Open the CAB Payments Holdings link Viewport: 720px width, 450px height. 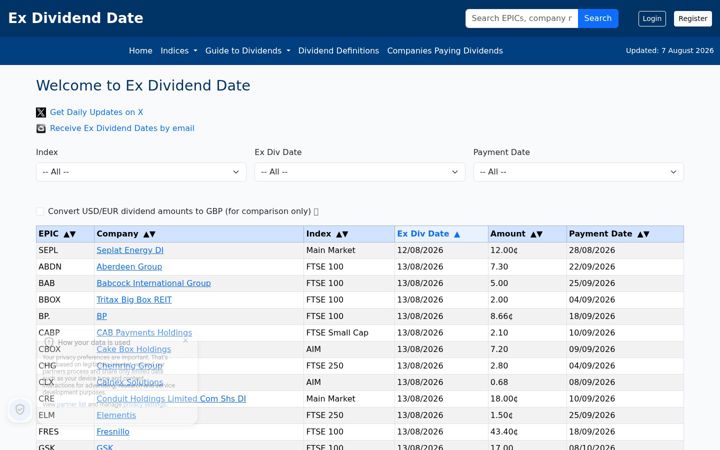pyautogui.click(x=144, y=332)
